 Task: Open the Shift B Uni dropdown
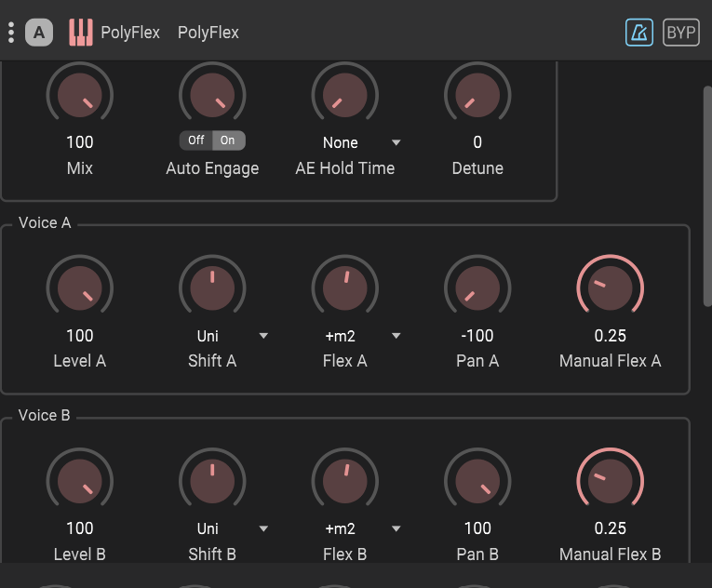coord(264,528)
